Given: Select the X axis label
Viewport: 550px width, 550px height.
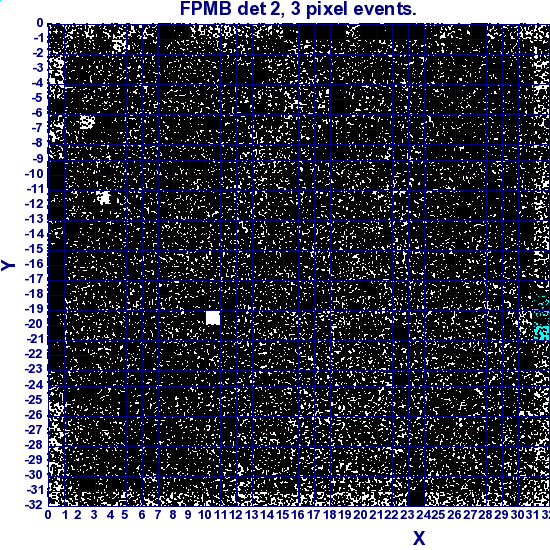Looking at the screenshot, I should (x=419, y=538).
